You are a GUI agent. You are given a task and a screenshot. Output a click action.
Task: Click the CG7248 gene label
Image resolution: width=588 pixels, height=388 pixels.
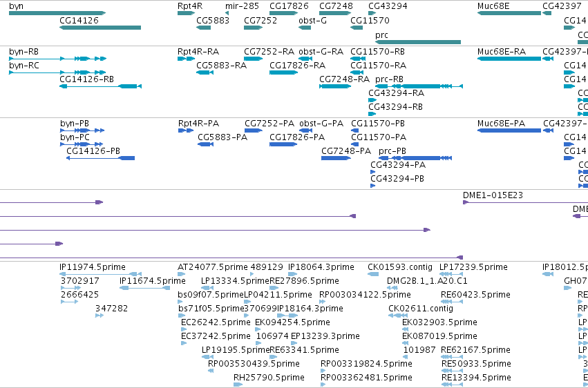336,6
